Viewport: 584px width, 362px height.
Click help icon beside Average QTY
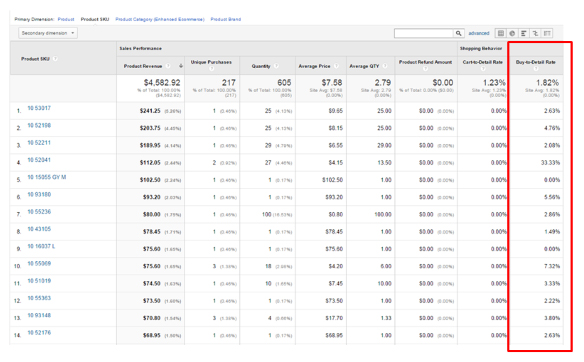(x=385, y=66)
